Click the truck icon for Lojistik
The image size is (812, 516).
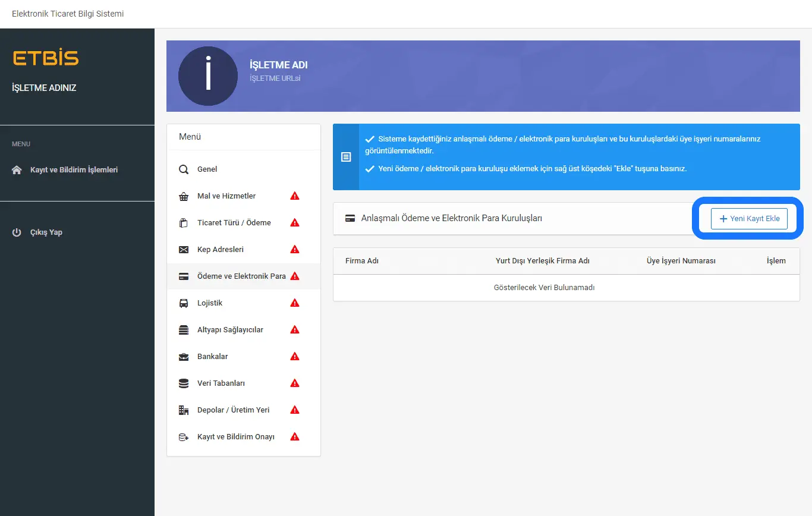(184, 303)
